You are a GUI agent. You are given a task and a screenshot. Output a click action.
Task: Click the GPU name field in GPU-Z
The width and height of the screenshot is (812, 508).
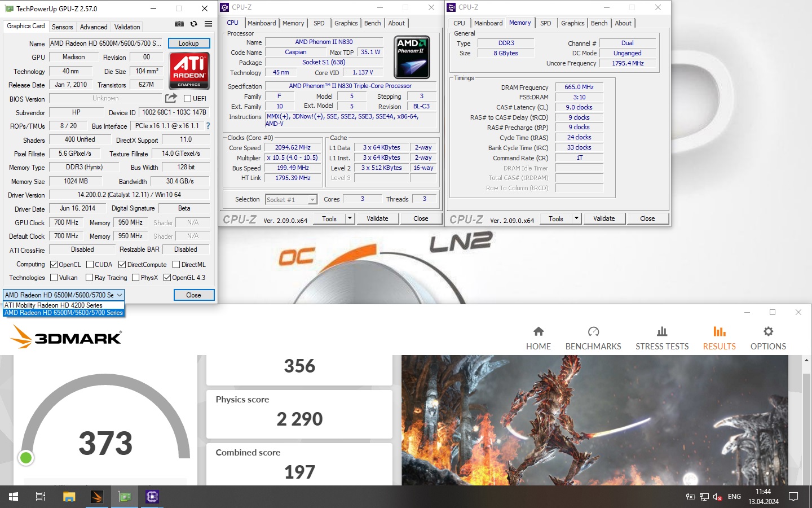pyautogui.click(x=106, y=43)
